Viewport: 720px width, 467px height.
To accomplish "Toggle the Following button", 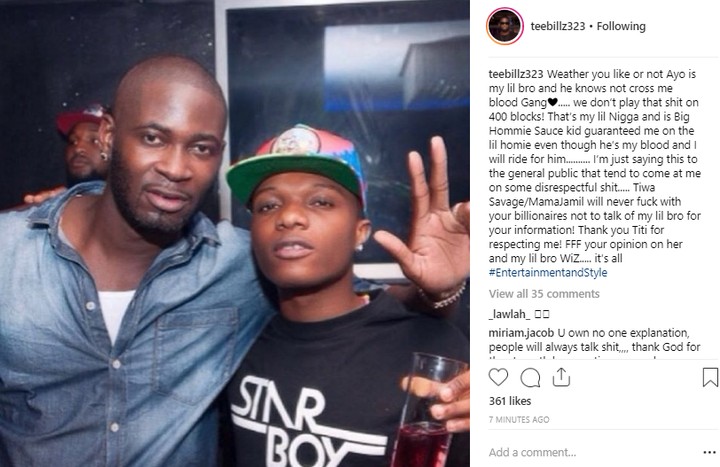I will tap(621, 27).
